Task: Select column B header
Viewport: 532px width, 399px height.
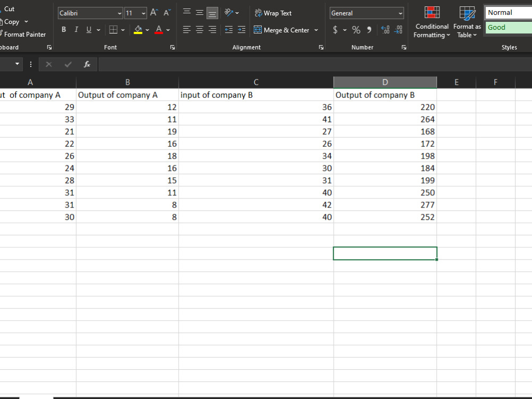Action: (128, 82)
